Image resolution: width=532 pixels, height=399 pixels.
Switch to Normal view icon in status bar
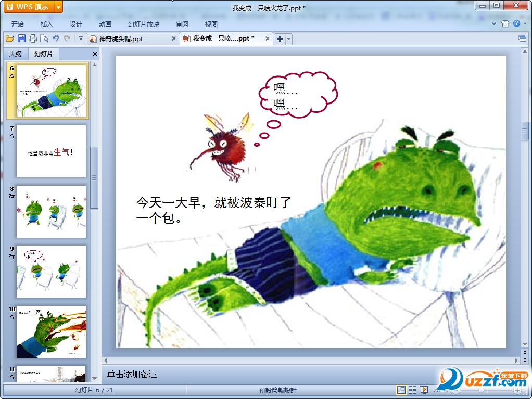pyautogui.click(x=401, y=390)
